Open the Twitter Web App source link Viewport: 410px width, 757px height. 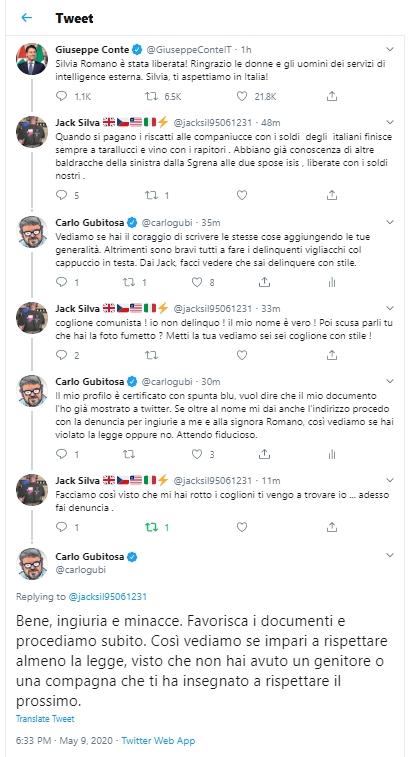tap(158, 740)
